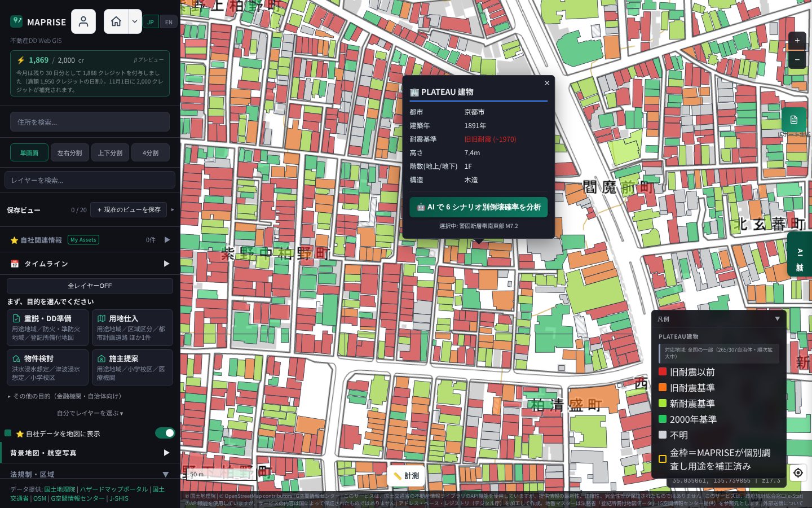Open the user account icon button

83,21
